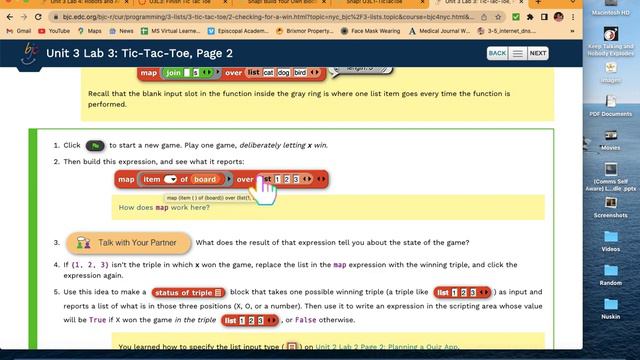Click the cat slot in the top list block

tap(268, 73)
